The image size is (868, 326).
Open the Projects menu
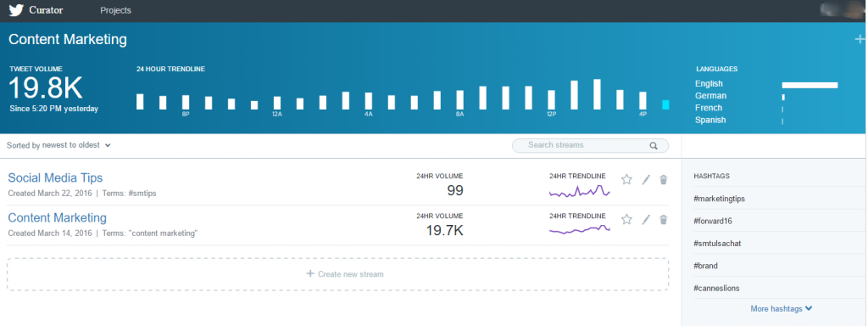click(x=115, y=10)
